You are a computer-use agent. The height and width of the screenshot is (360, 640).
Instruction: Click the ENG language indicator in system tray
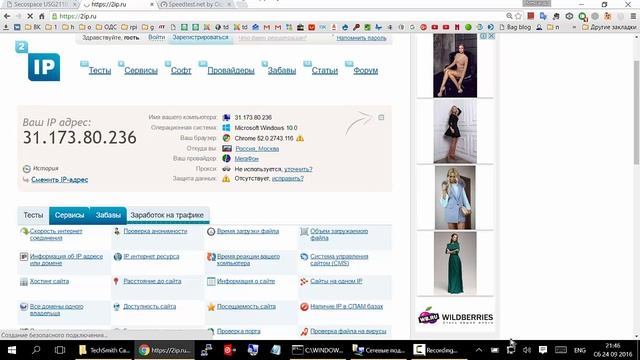[x=580, y=350]
